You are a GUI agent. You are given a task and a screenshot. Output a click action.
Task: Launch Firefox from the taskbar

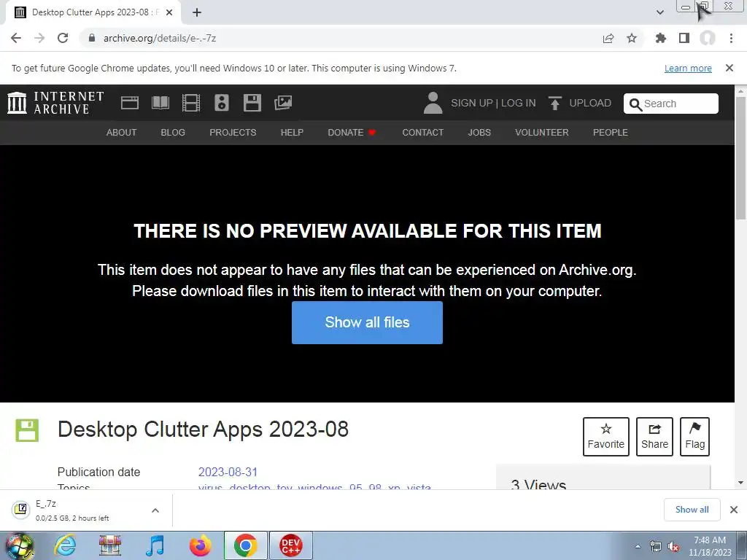pyautogui.click(x=200, y=545)
